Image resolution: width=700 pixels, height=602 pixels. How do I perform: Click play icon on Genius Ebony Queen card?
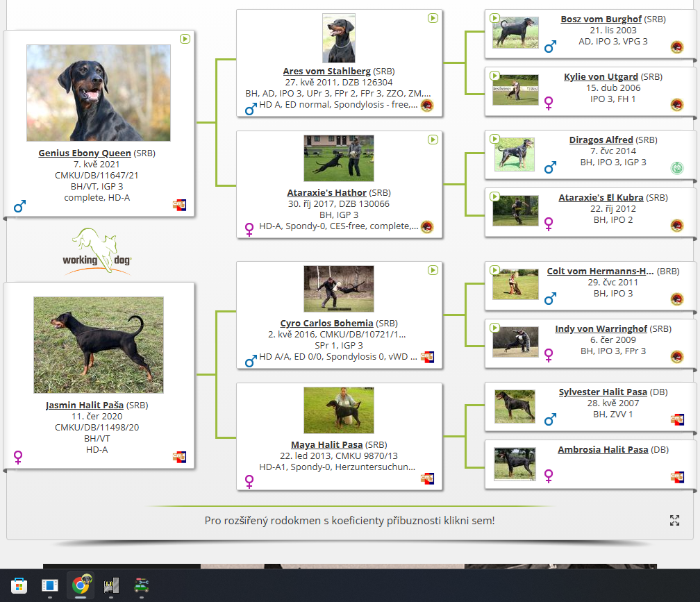(185, 39)
